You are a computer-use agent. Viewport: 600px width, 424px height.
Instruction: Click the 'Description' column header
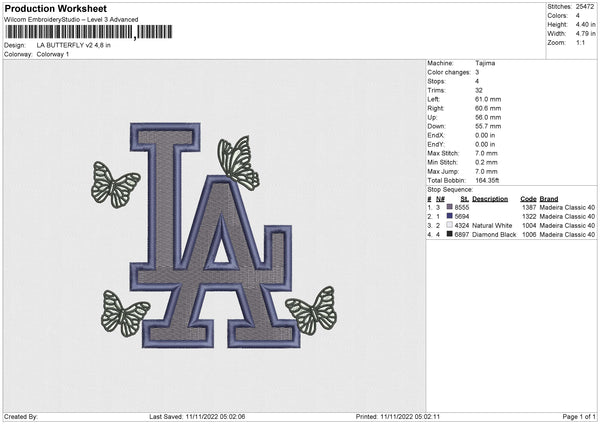490,199
